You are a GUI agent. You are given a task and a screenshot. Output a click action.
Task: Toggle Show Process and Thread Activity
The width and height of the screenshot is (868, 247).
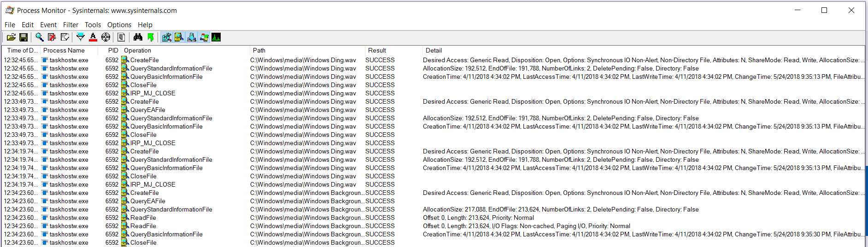[204, 37]
